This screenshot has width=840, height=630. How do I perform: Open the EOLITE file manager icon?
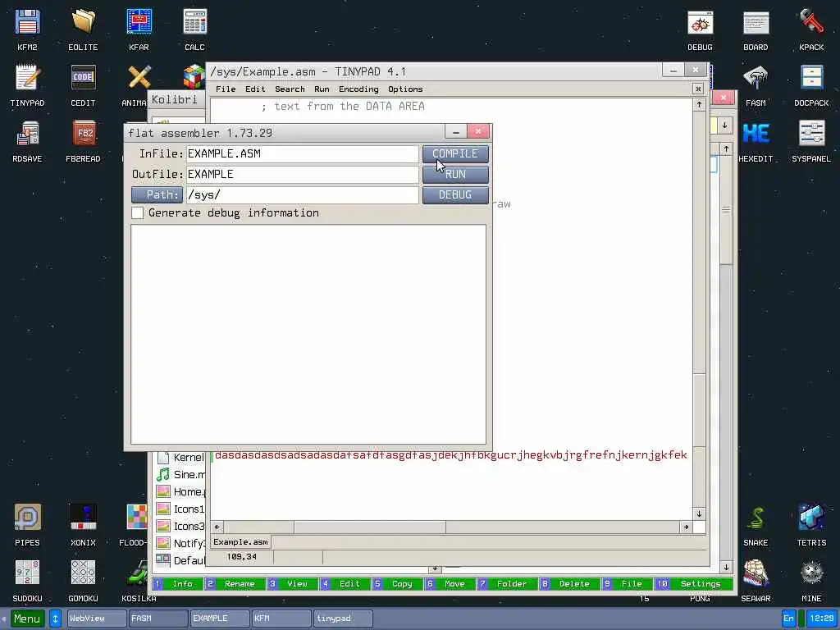[83, 30]
